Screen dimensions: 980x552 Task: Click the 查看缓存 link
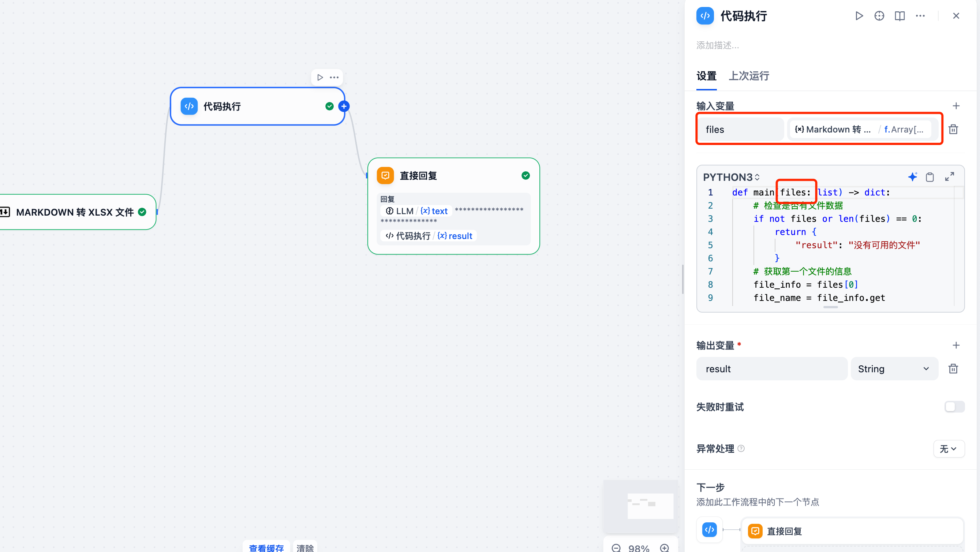click(266, 548)
